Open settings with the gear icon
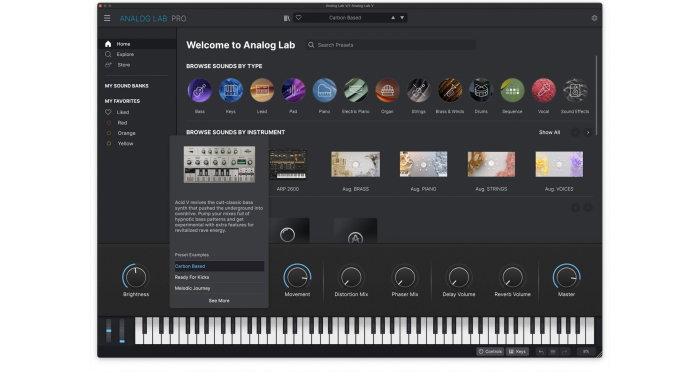 pyautogui.click(x=594, y=18)
